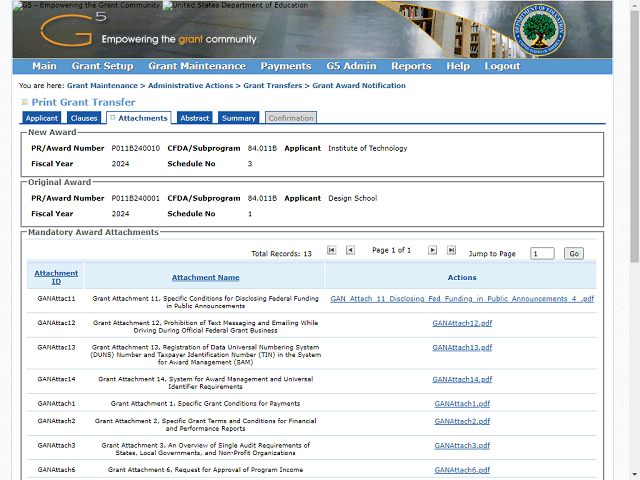This screenshot has height=480, width=640.
Task: Switch to the Clauses tab
Action: coord(84,118)
